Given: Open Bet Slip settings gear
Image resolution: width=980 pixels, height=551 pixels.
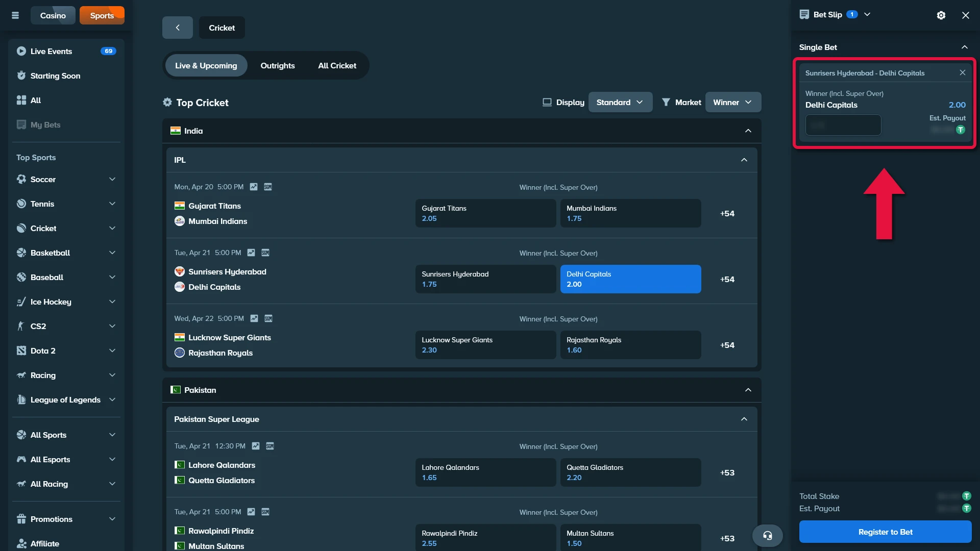Looking at the screenshot, I should tap(941, 15).
